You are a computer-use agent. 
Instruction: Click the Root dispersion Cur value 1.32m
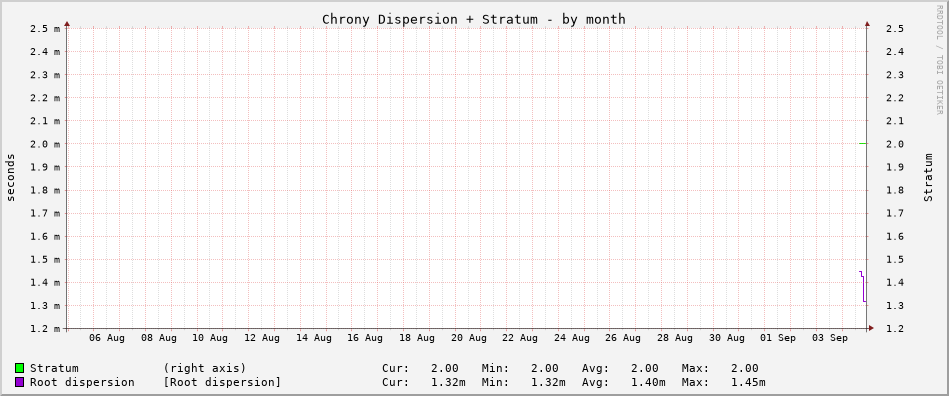(x=448, y=383)
